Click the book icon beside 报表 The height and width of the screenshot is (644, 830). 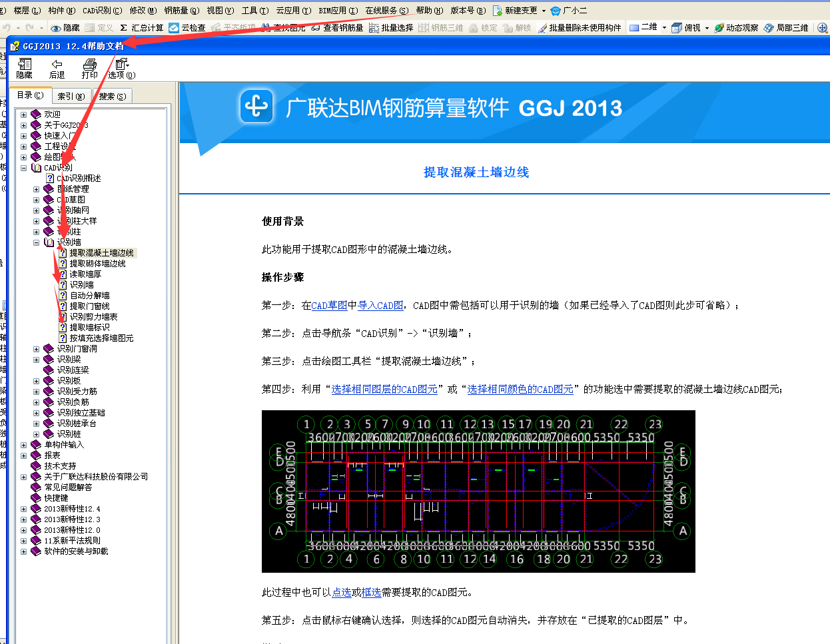[36, 456]
